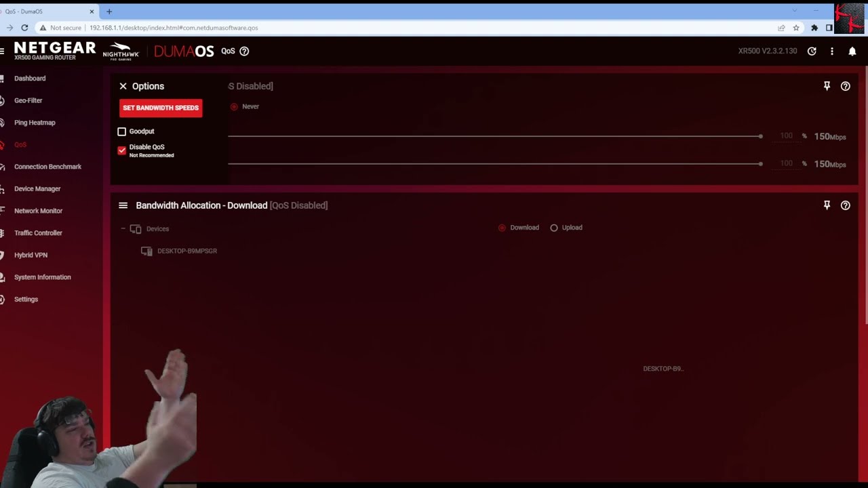Open the browser extensions puzzle icon

pos(814,28)
